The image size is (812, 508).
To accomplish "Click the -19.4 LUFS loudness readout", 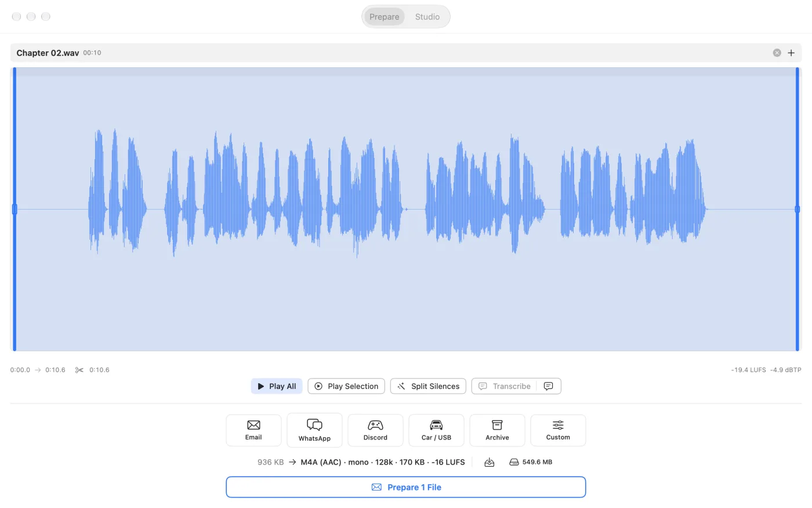I will pos(748,370).
